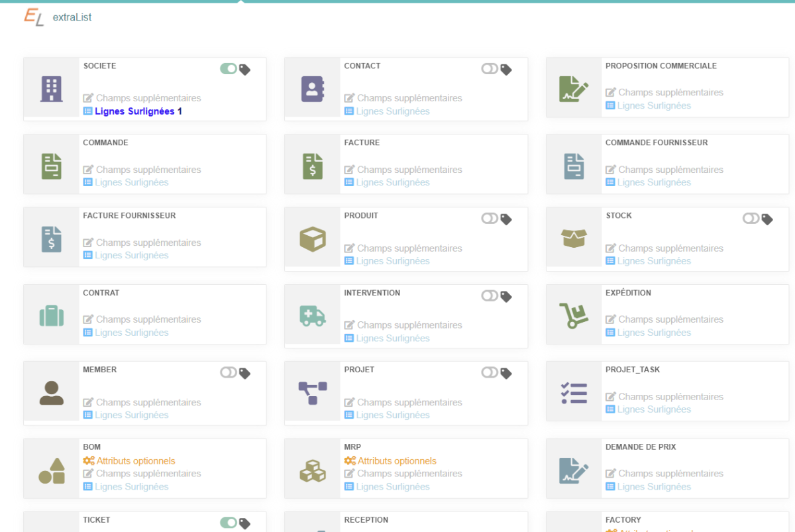
Task: Enable the Contact toggle switch
Action: pos(490,69)
